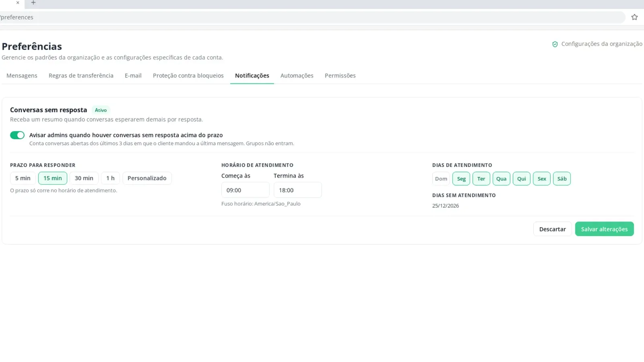
Task: Switch to the Permissões tab
Action: click(x=340, y=76)
